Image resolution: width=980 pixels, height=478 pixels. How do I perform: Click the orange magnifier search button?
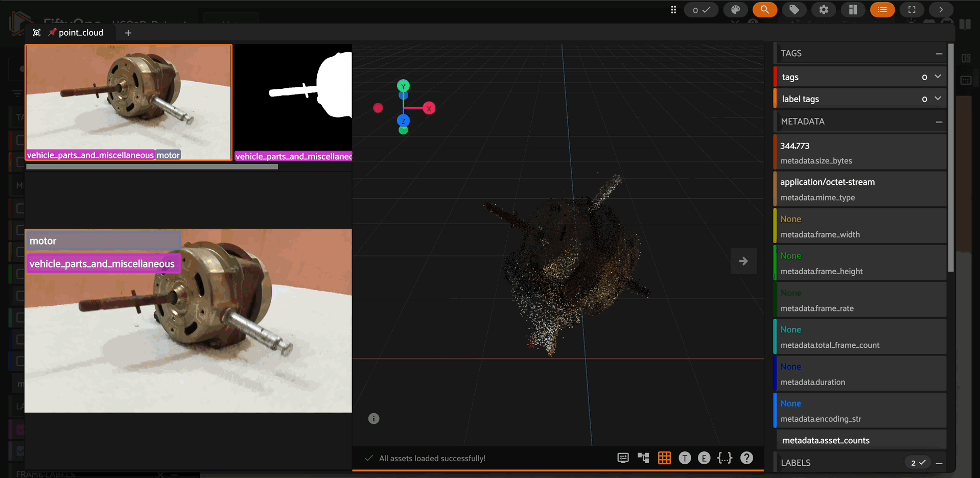tap(764, 10)
